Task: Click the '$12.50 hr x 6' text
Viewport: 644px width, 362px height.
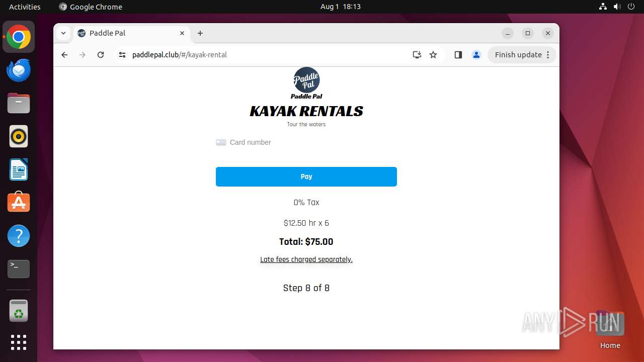Action: pos(306,223)
